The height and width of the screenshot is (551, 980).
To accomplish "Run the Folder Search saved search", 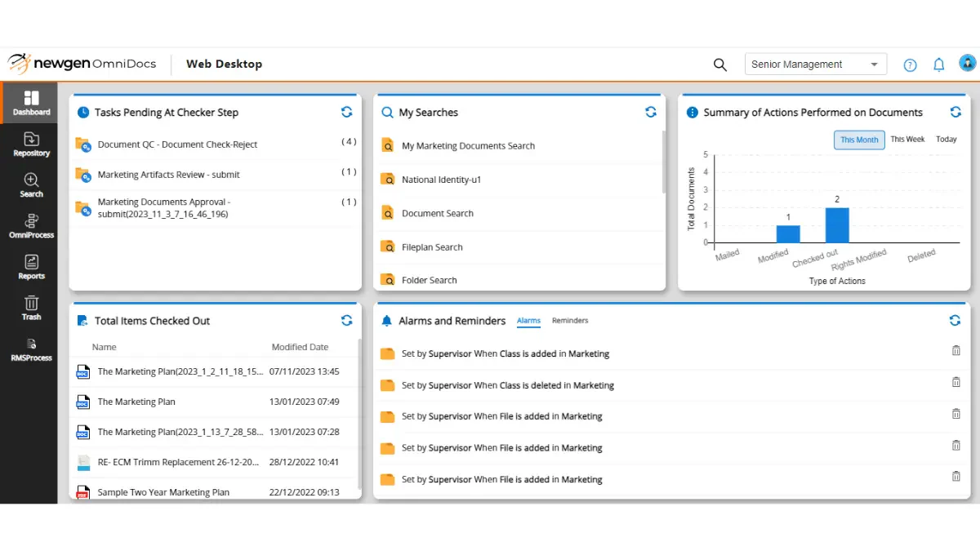I will point(429,280).
